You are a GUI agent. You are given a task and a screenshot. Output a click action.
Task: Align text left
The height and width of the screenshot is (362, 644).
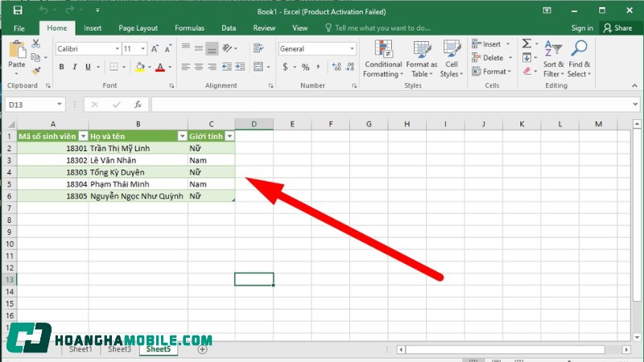(x=186, y=67)
